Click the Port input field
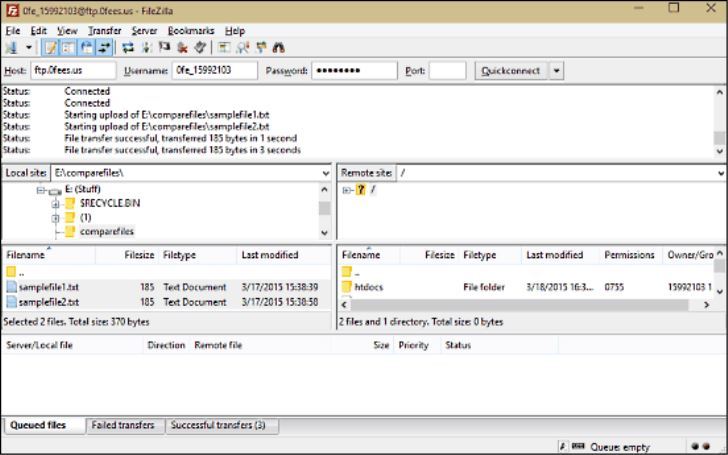This screenshot has width=728, height=455. point(448,71)
